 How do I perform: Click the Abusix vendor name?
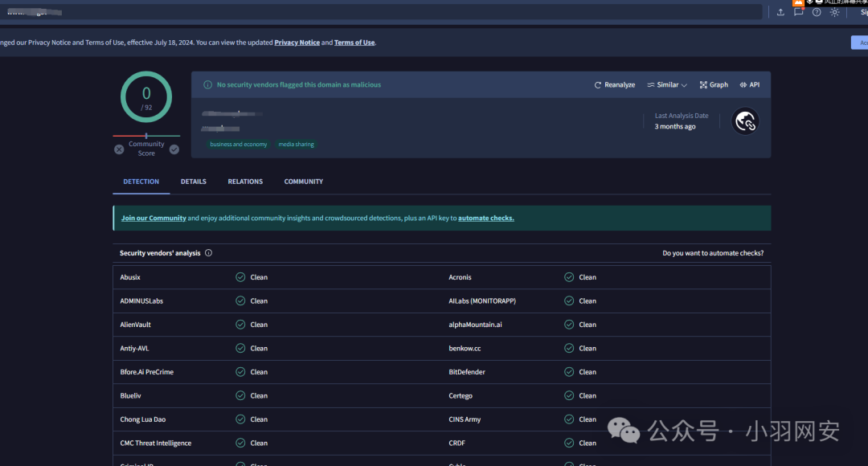pos(130,276)
